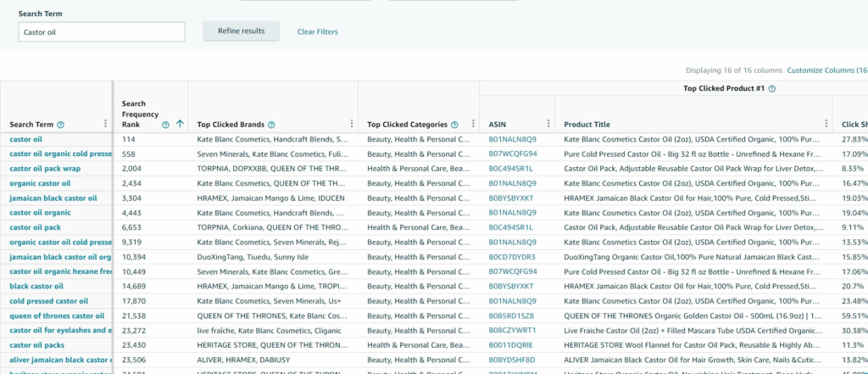Select brands cell starting 'DuoXingTang, Tiuedu, Sunny Isle'

point(253,257)
